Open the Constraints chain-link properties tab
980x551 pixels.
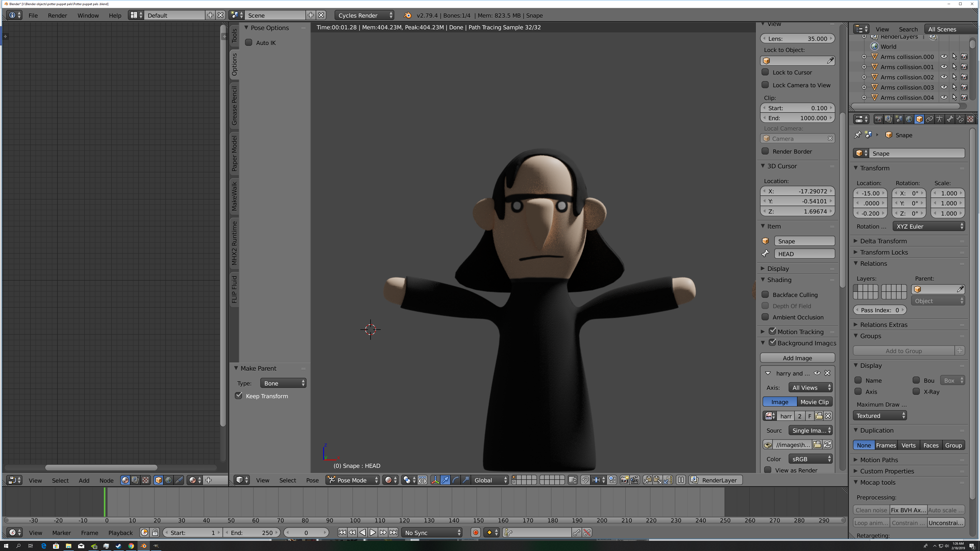coord(929,119)
